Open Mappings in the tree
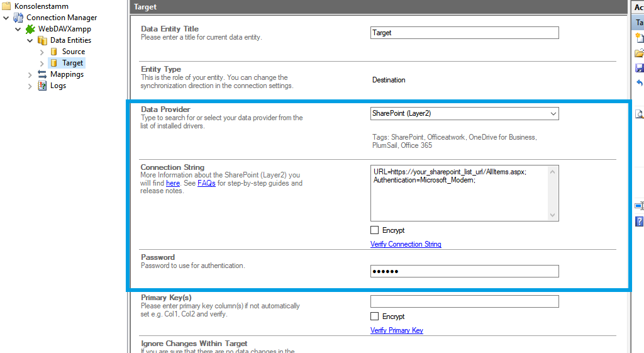 (67, 74)
